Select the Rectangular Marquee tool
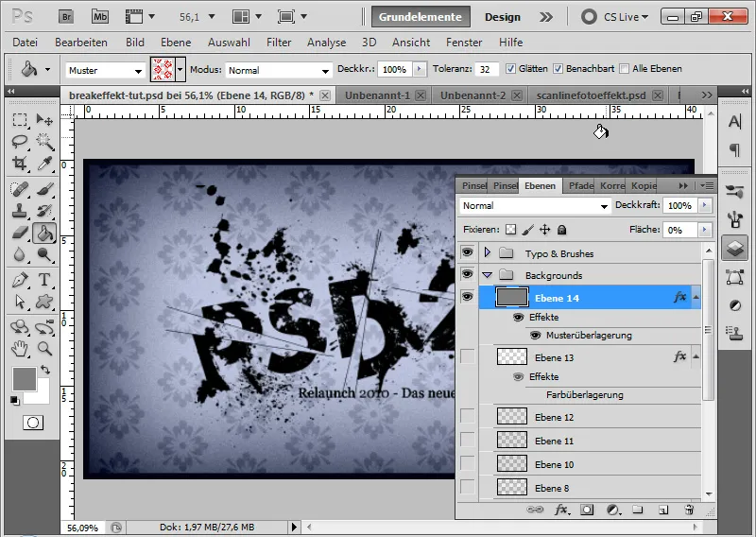Screen dimensions: 756x537 coord(20,119)
